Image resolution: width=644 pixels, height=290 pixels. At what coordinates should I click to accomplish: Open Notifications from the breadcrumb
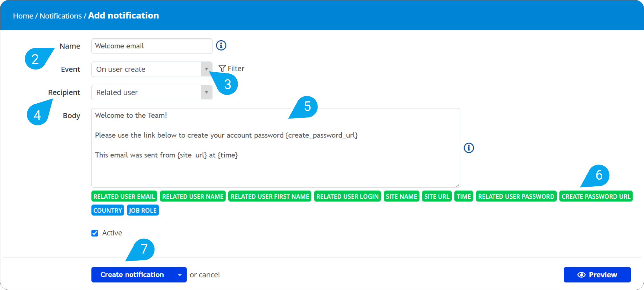click(x=60, y=16)
